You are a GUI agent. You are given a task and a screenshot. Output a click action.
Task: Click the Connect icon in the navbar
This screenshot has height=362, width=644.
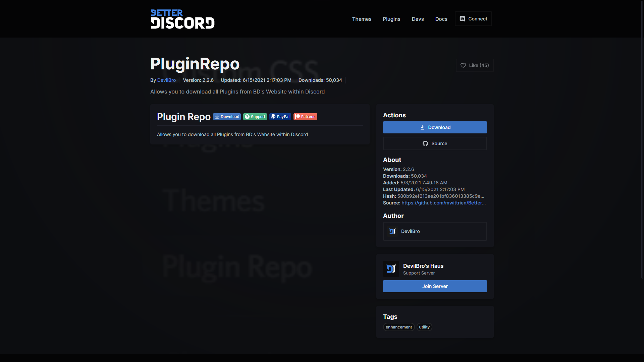[x=463, y=19]
